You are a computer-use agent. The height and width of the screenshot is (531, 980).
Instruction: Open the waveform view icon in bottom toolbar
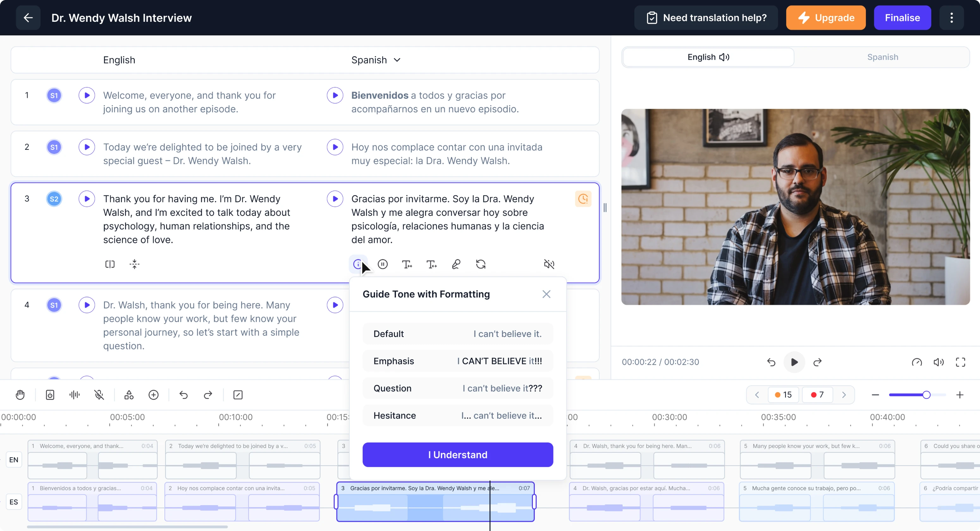pos(74,395)
